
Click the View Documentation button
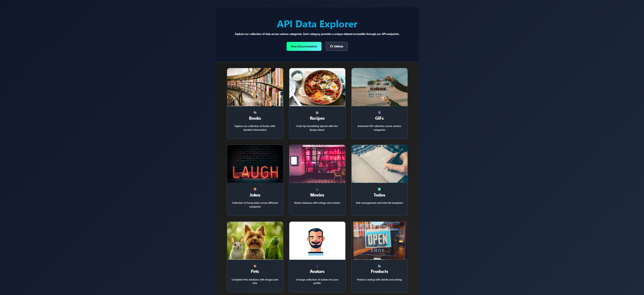(304, 46)
